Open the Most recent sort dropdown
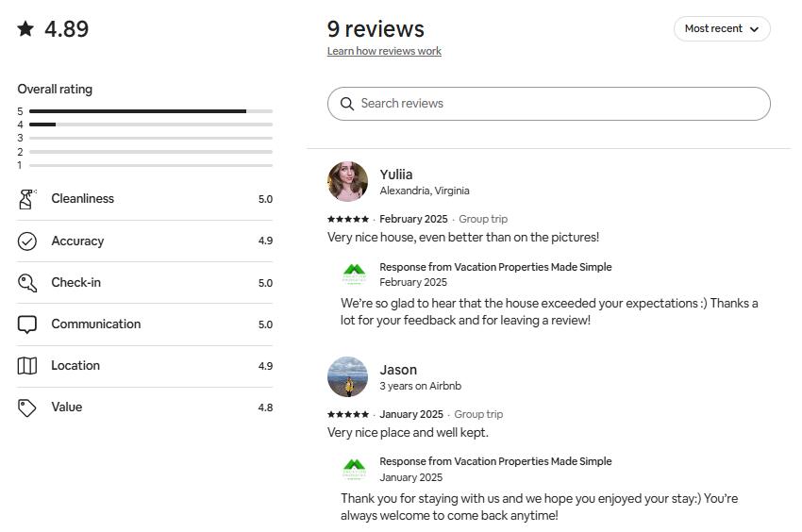802x532 pixels. [x=721, y=29]
